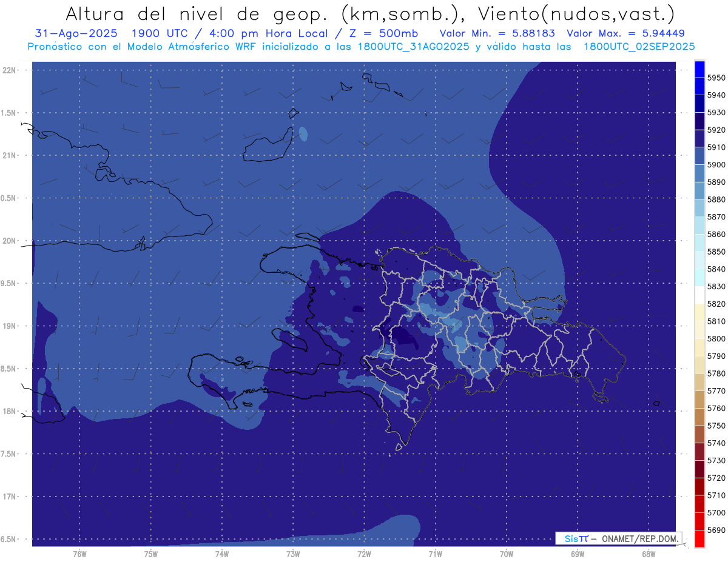The width and height of the screenshot is (728, 562).
Task: Click the '72W' longitude label
Action: pyautogui.click(x=364, y=554)
